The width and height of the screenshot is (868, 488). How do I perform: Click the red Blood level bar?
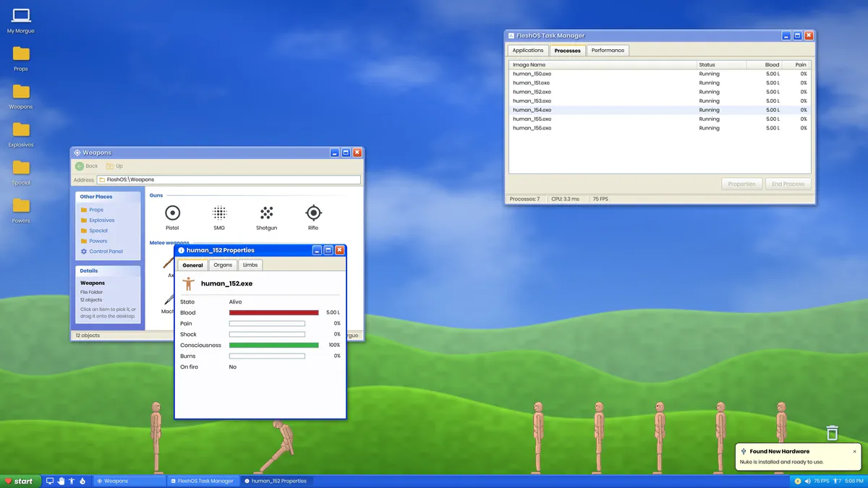274,313
